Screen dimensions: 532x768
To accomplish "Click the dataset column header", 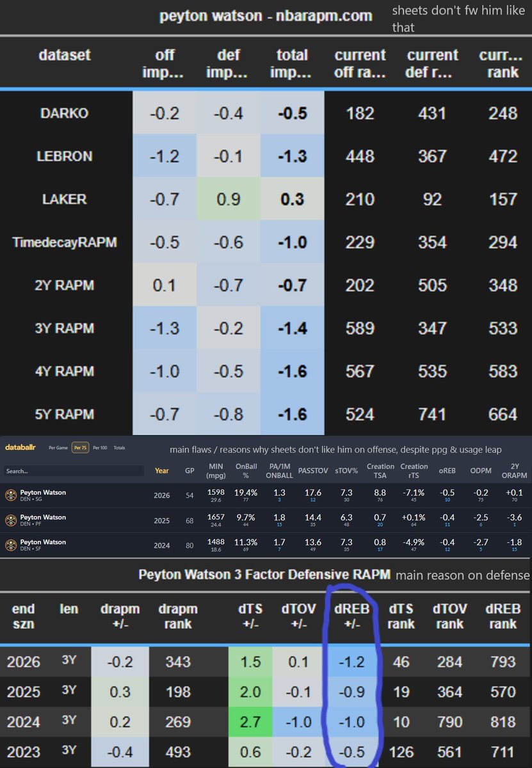I will pyautogui.click(x=63, y=55).
